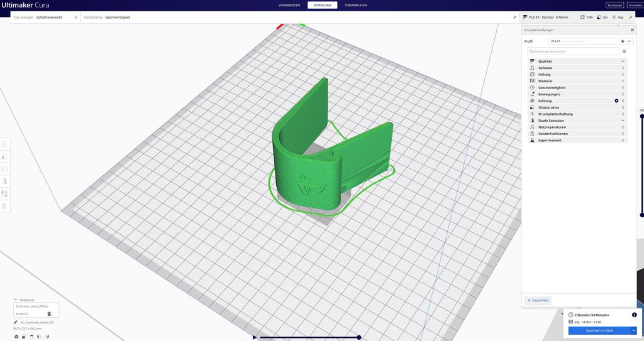The width and height of the screenshot is (644, 341).
Task: Switch to the ÜBERWACHEN tab
Action: (356, 5)
